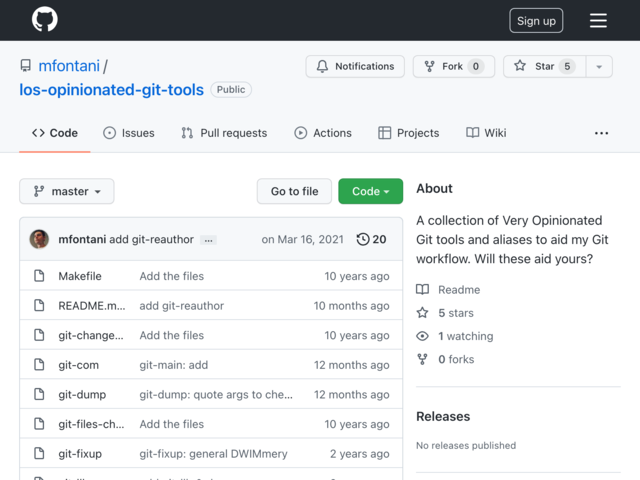Viewport: 640px width, 480px height.
Task: Switch to the Wiki tab
Action: point(486,133)
